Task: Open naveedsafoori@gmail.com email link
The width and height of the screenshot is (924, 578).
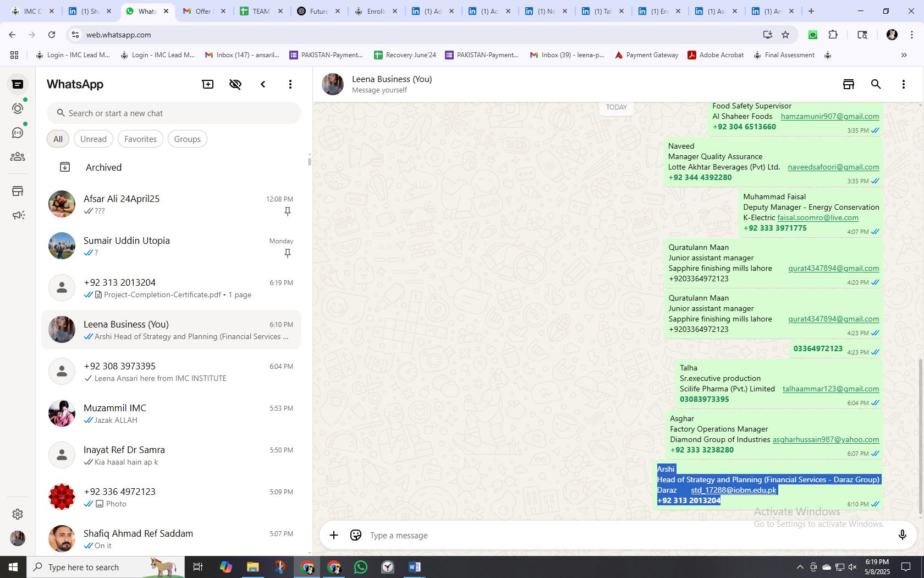Action: [833, 167]
